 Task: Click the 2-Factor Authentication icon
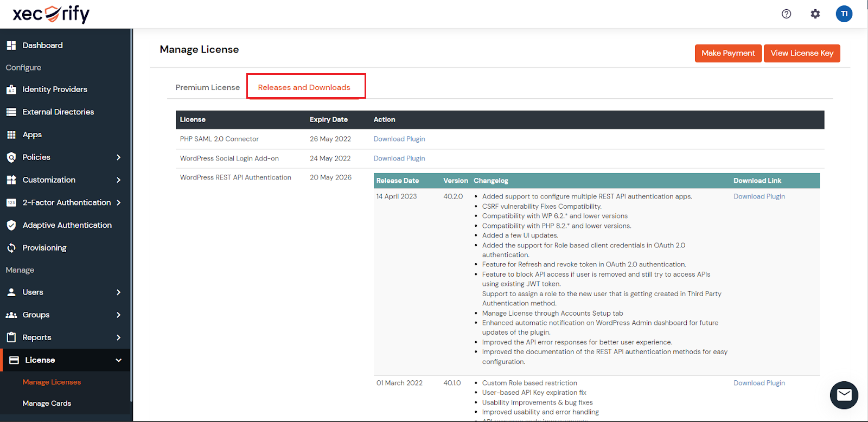click(x=11, y=203)
